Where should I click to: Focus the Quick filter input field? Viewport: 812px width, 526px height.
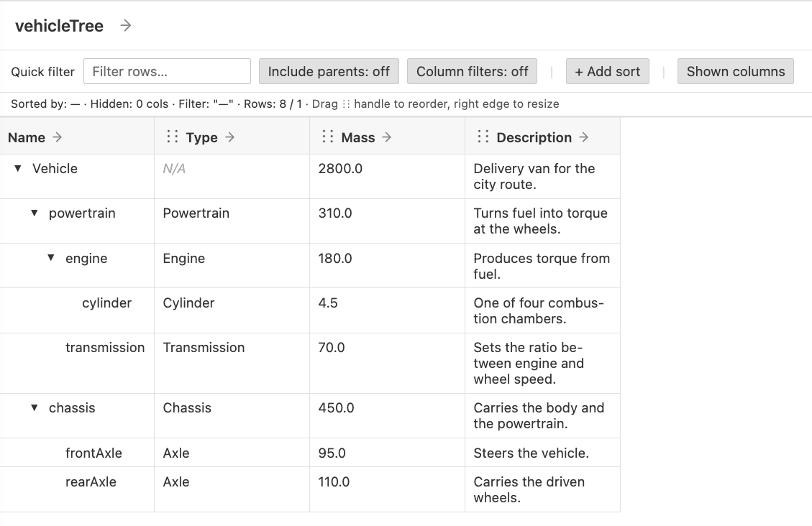(168, 71)
